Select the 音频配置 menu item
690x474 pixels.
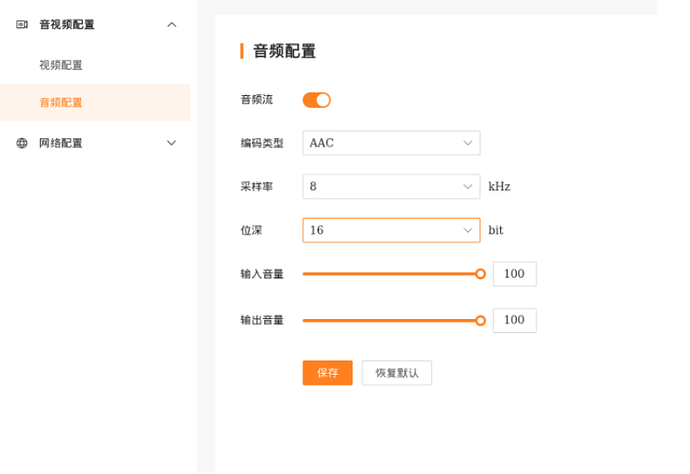point(61,102)
